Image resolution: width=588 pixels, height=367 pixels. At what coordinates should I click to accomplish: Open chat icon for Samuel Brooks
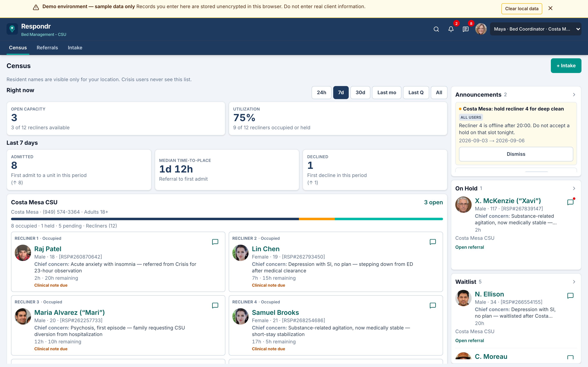pos(433,305)
